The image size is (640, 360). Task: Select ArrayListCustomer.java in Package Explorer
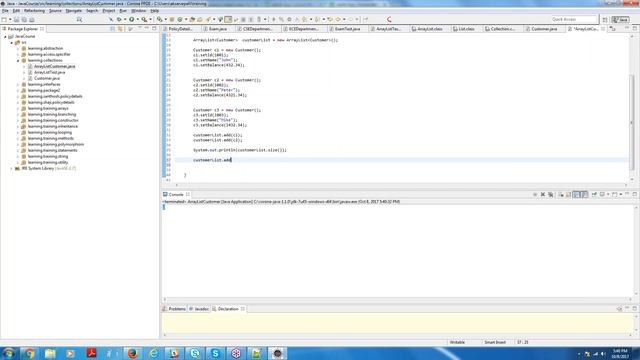[x=55, y=67]
